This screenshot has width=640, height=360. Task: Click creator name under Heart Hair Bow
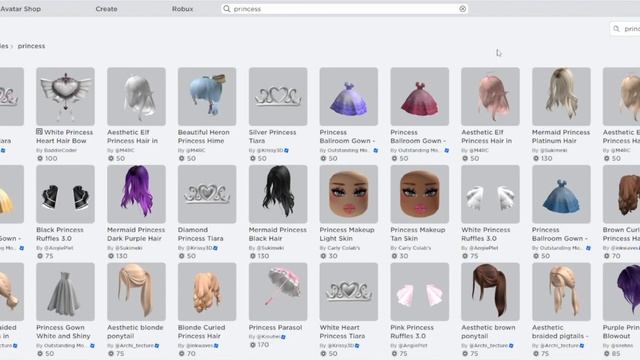pos(60,150)
